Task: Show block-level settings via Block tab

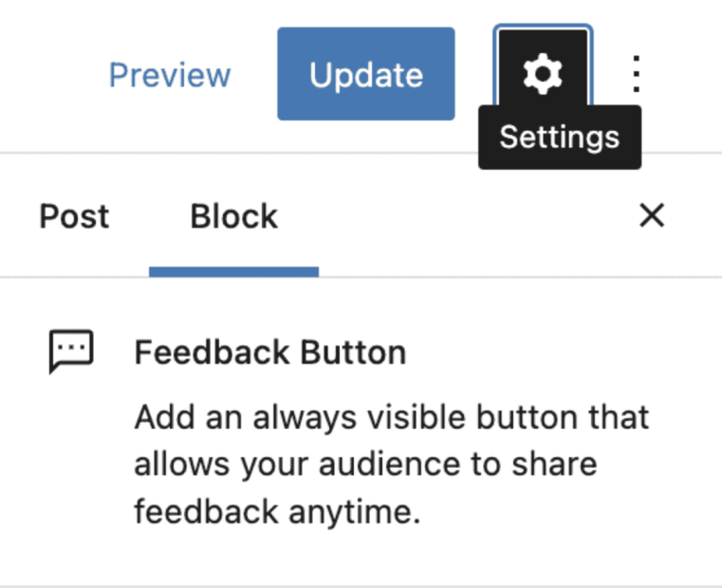Action: pyautogui.click(x=233, y=216)
